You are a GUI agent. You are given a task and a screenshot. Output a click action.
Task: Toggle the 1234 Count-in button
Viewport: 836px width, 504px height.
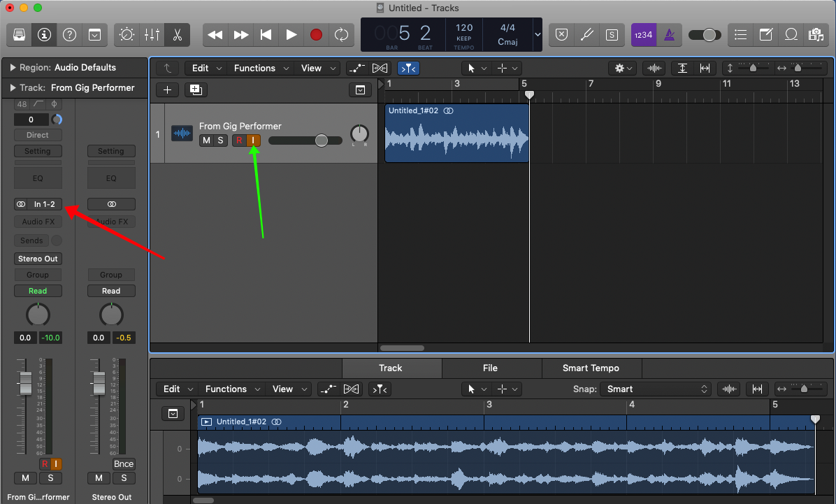644,35
